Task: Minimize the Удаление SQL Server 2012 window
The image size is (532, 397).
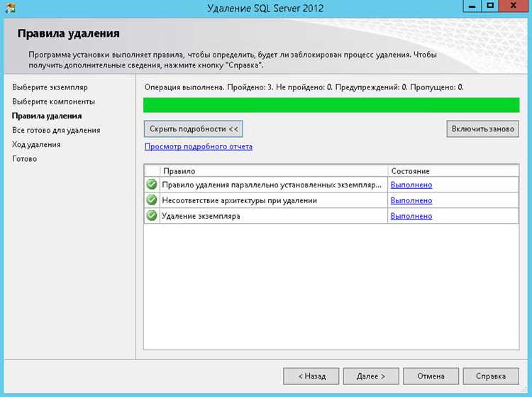Action: coord(472,6)
